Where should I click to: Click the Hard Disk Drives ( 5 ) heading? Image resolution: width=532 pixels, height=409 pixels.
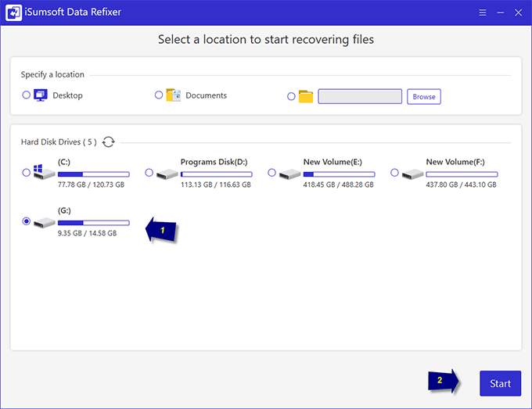[59, 142]
